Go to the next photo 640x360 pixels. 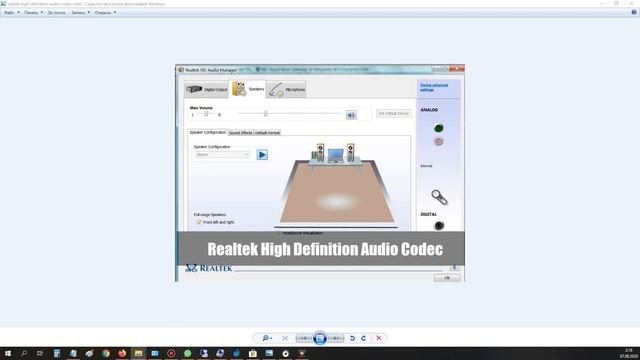336,338
